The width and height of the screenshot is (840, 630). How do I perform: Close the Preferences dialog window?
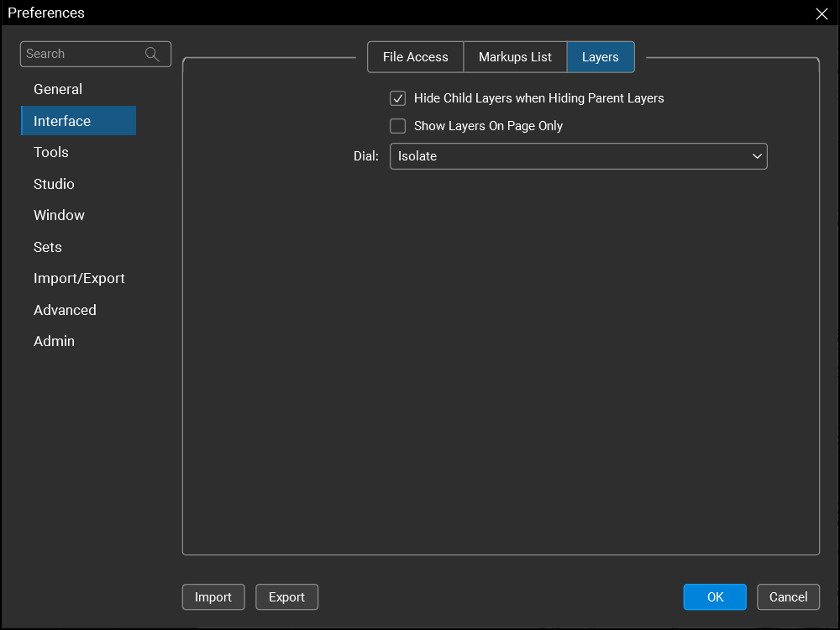822,13
